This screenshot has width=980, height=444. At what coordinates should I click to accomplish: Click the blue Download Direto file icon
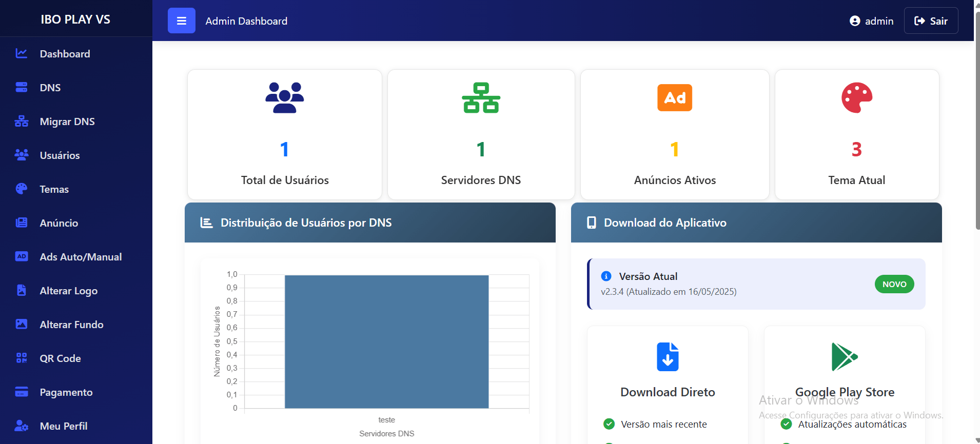click(668, 357)
